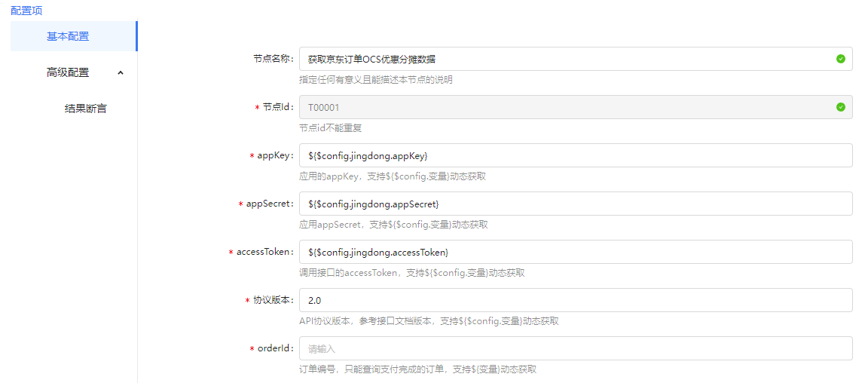This screenshot has width=868, height=383.
Task: Click the accessToken form label
Action: pyautogui.click(x=264, y=252)
